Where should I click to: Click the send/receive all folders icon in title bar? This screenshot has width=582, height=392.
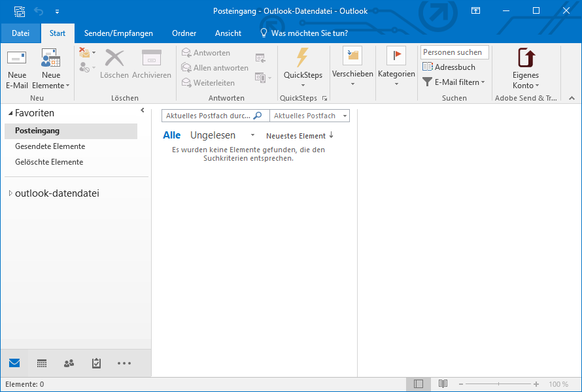click(x=20, y=11)
